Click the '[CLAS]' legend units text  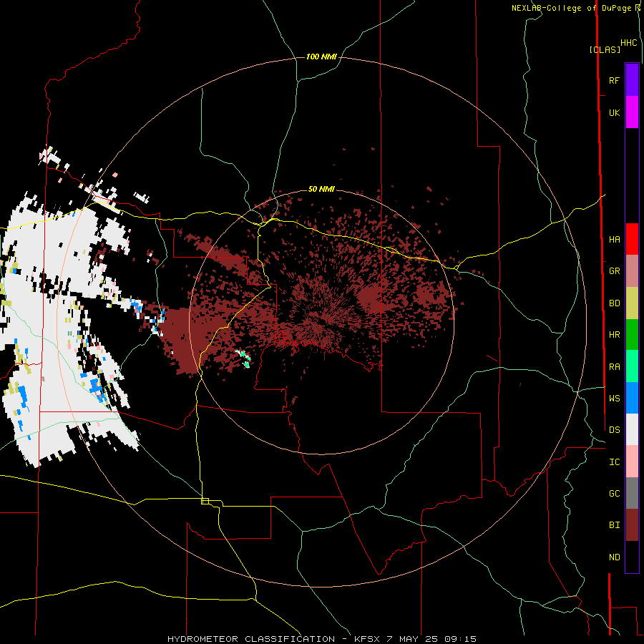pos(605,49)
